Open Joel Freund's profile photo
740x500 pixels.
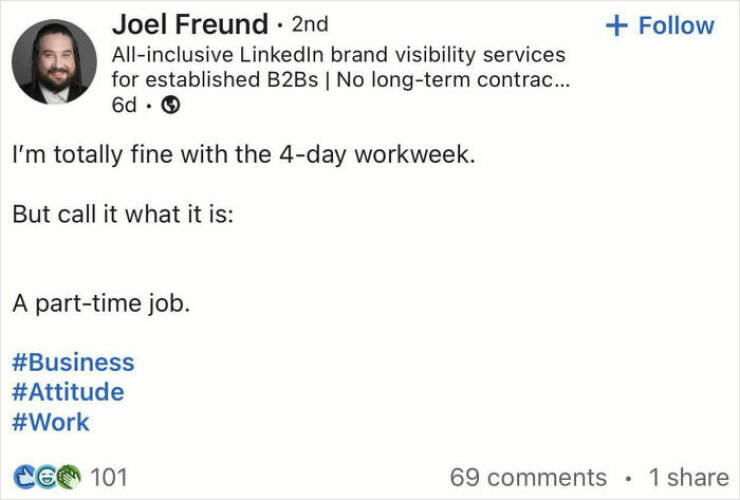pos(54,61)
